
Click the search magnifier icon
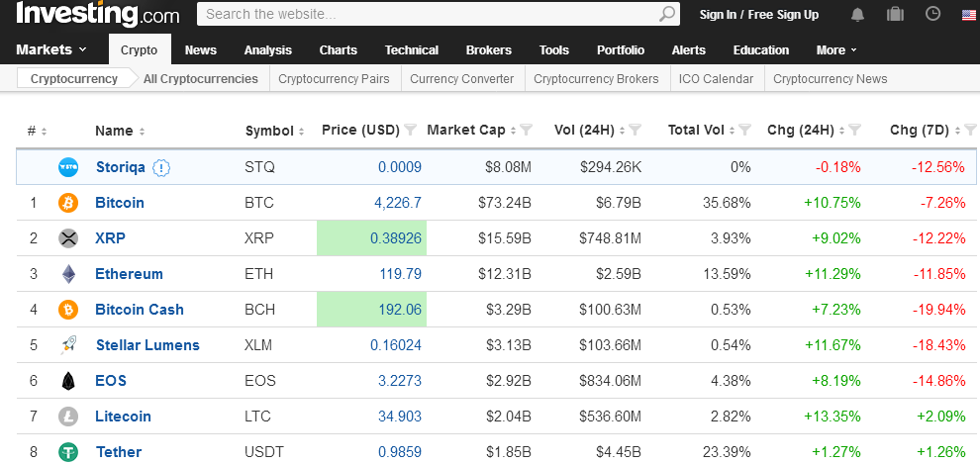(x=668, y=14)
